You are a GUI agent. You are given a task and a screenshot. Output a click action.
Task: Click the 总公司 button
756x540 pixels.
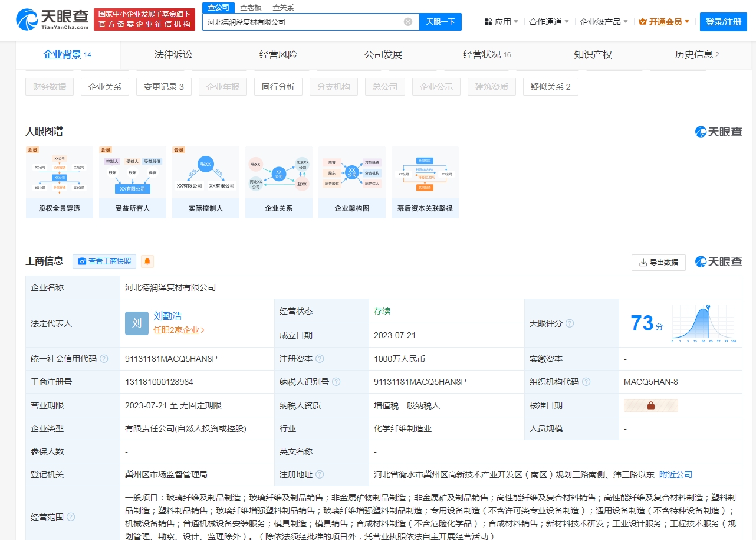click(385, 87)
